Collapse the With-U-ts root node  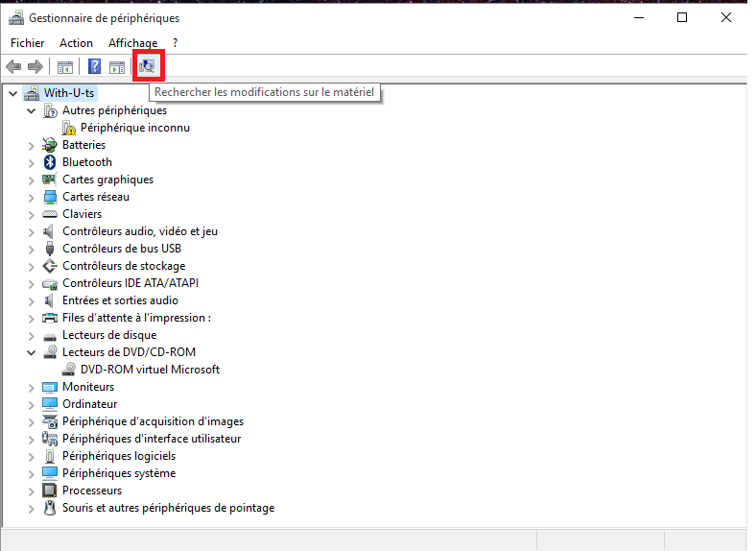(13, 93)
